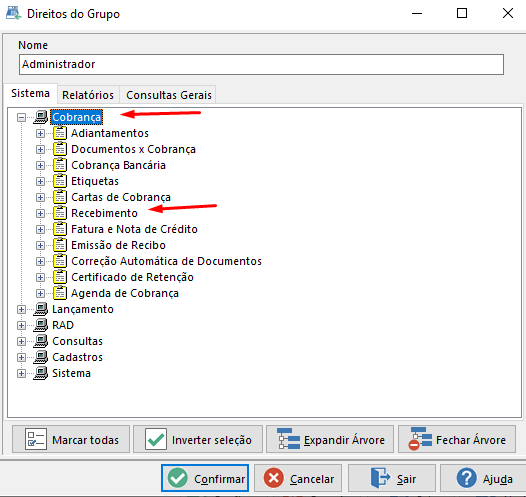Click the computer icon beside Cadastros
526x497 pixels.
pyautogui.click(x=41, y=357)
